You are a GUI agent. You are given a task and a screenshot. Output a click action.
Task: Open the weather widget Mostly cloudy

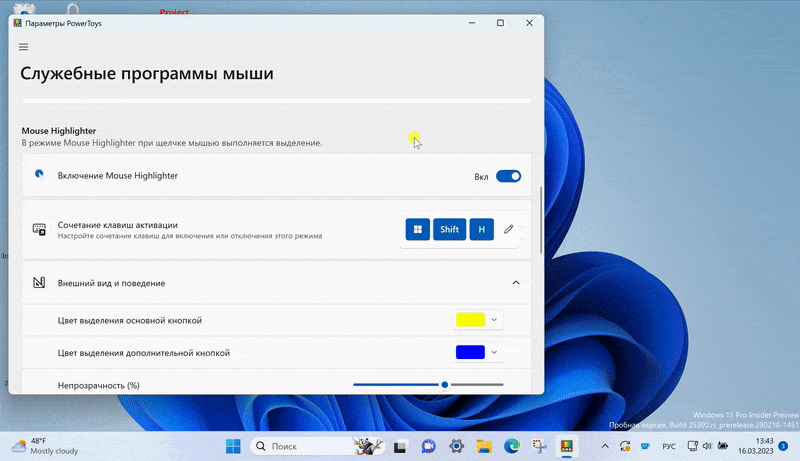coord(45,446)
